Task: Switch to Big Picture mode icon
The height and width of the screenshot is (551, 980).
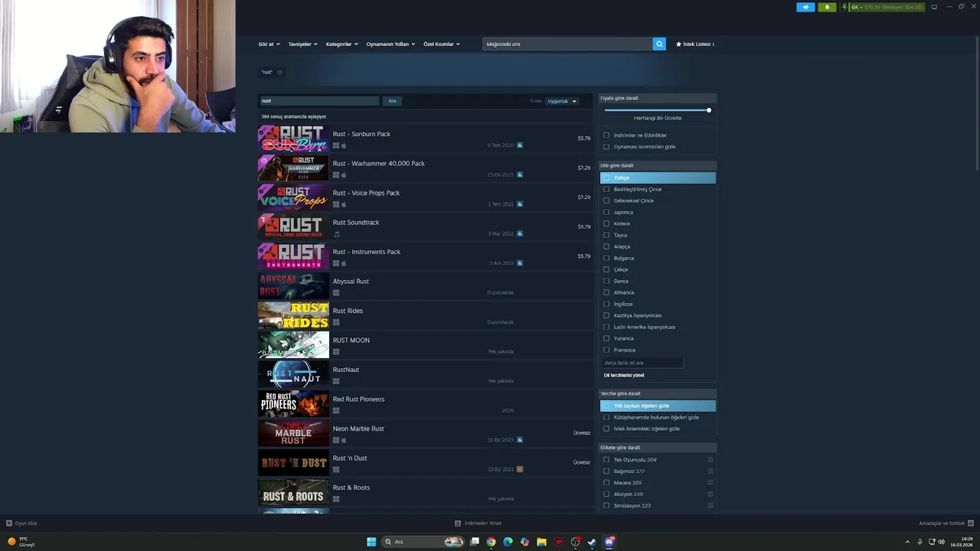Action: 934,7
